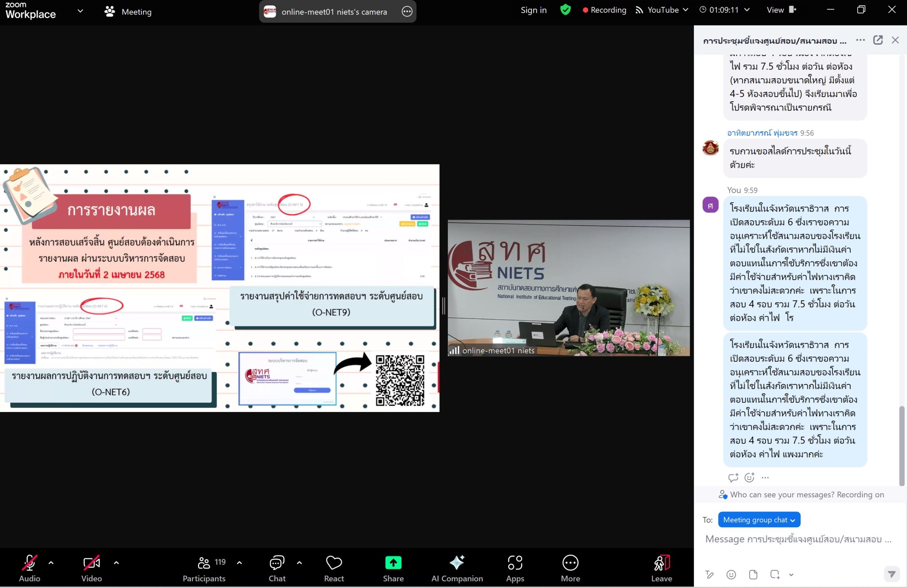Add emoji reaction to last message
This screenshot has height=588, width=907.
[750, 477]
